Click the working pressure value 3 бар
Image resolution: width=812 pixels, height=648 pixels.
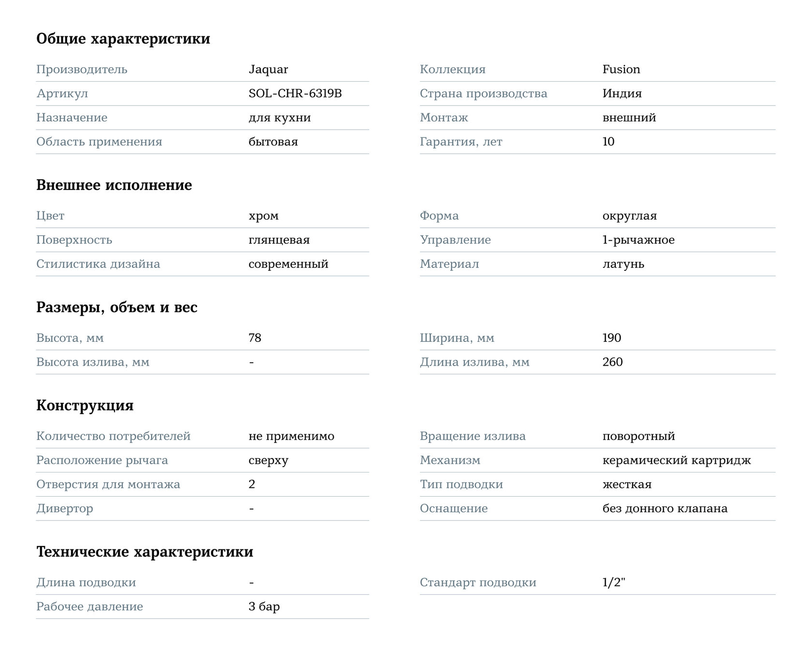(x=264, y=607)
